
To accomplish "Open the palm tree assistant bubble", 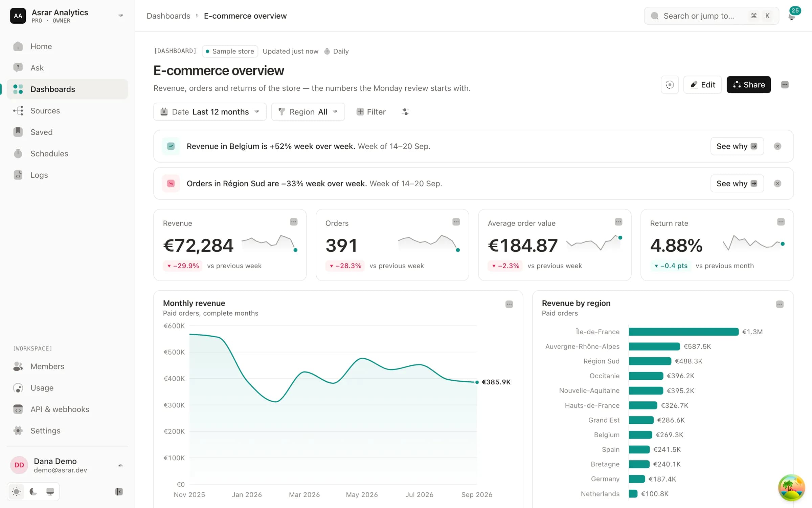I will coord(791,488).
